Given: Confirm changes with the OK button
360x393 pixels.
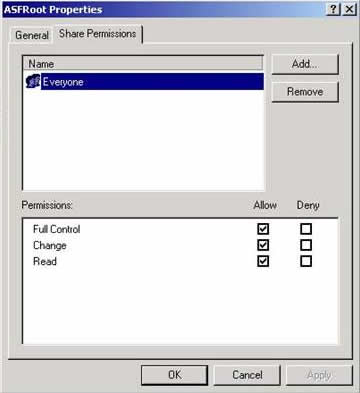Looking at the screenshot, I should 174,375.
